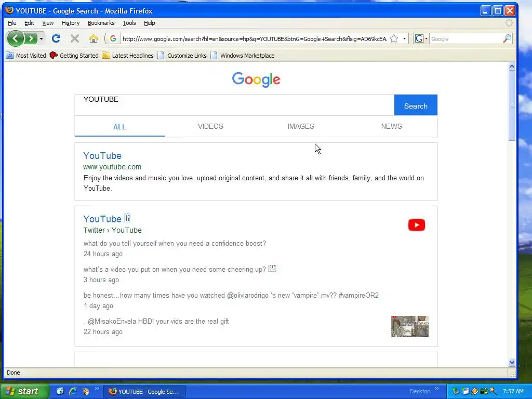Open Customize Links bookmark
Viewport: 532px width, 399px height.
[182, 55]
